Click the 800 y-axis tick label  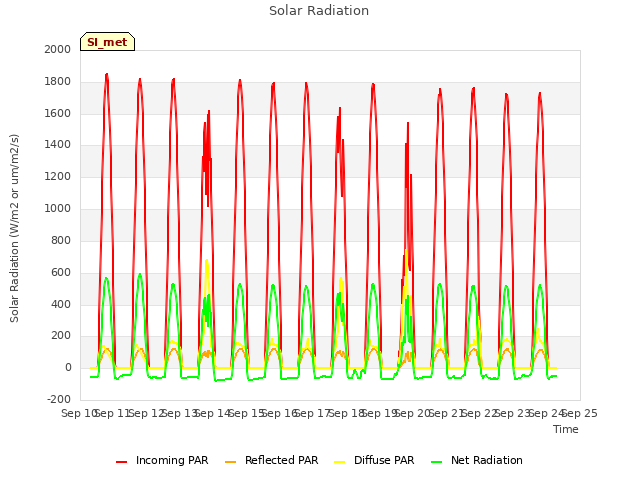click(x=61, y=240)
